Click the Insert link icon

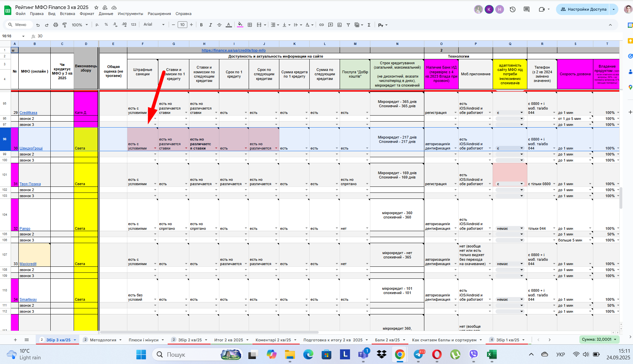[321, 25]
